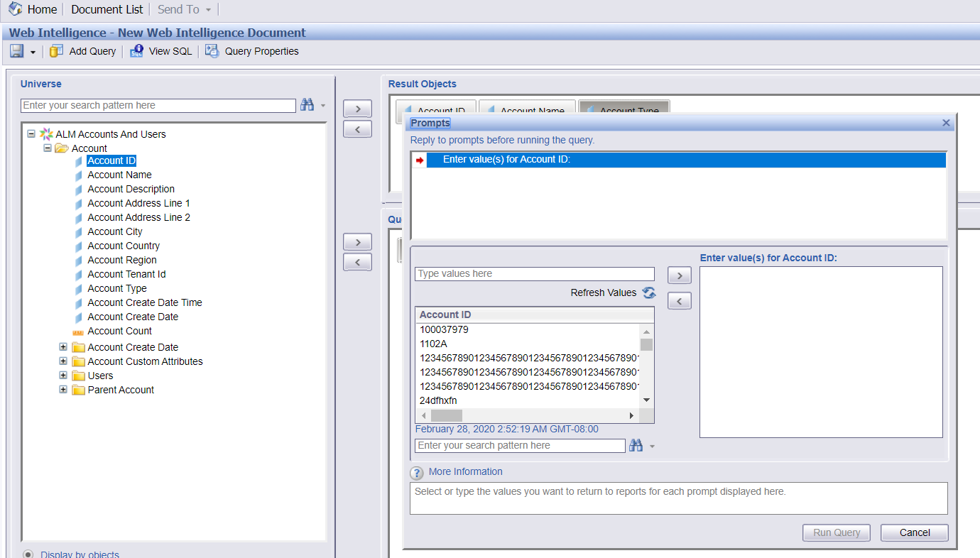Click the values list scroll up arrow
This screenshot has width=980, height=558.
[646, 331]
